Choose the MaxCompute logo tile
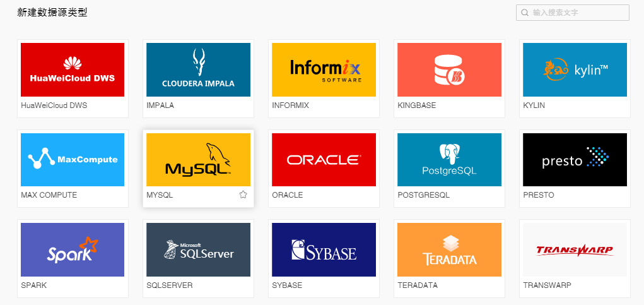The height and width of the screenshot is (305, 644). pos(73,160)
